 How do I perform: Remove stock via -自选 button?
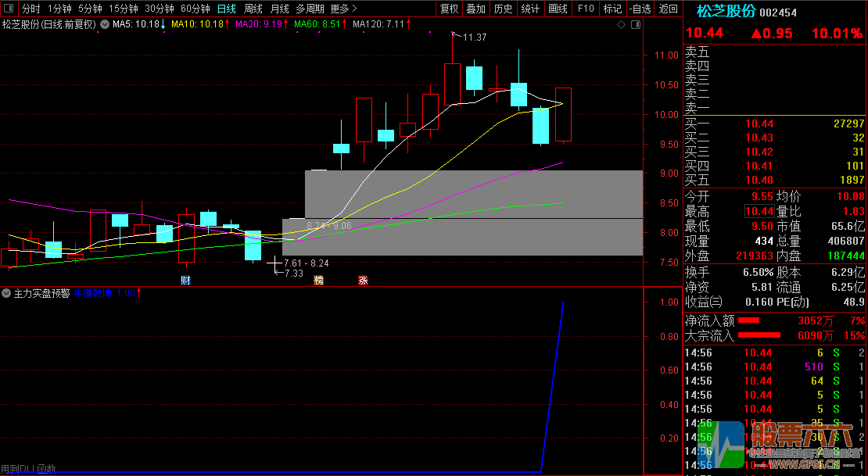tap(640, 9)
